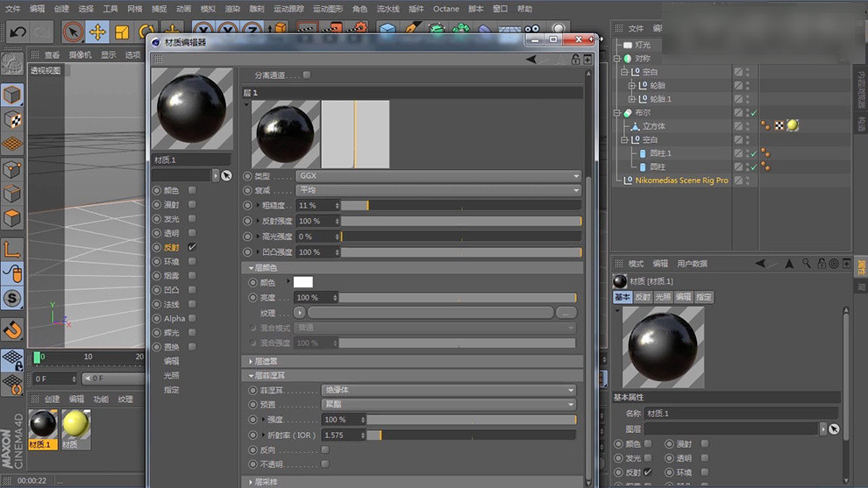Switch to 光照 tab in attribute manager
The width and height of the screenshot is (868, 488).
click(663, 297)
